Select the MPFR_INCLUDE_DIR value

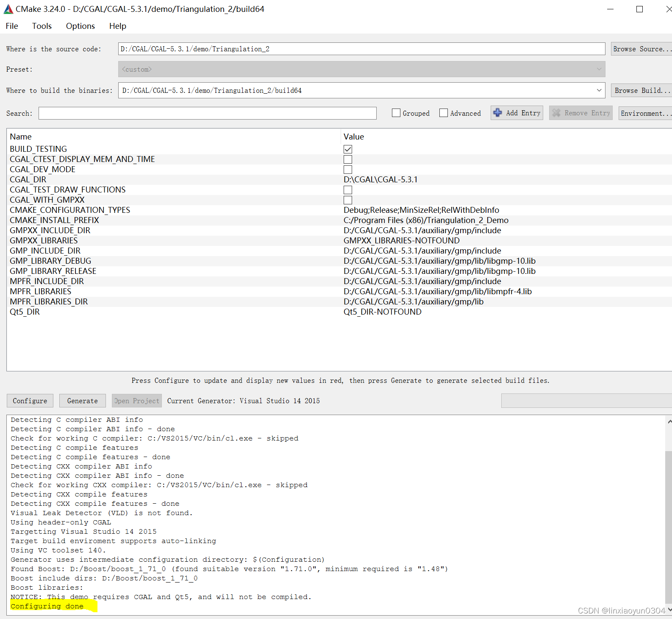click(x=422, y=281)
